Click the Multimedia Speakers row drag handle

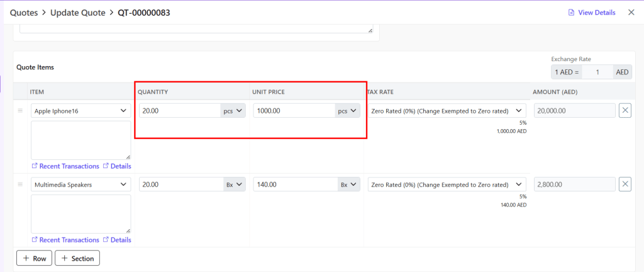tap(19, 184)
